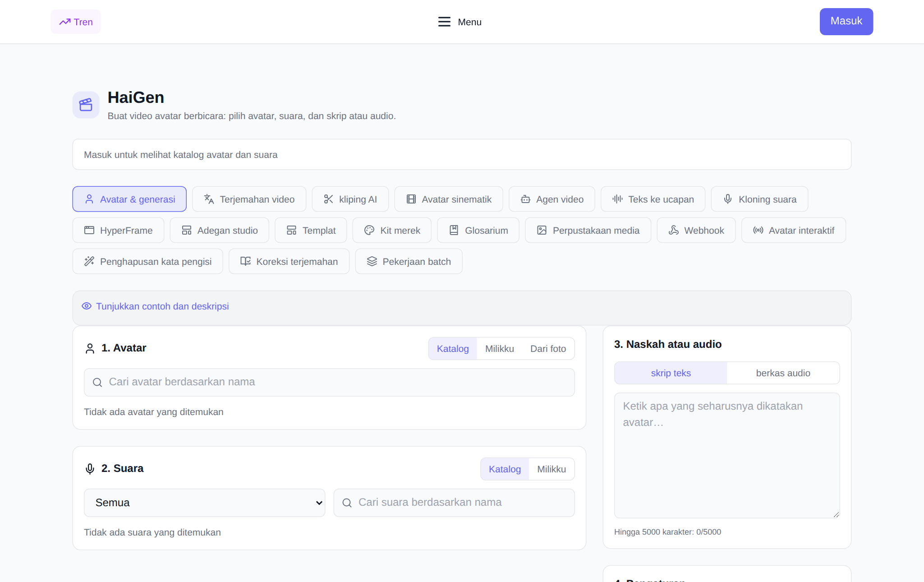Screen dimensions: 924x582
Task: Click the HaiGen heading text
Action: 136,97
